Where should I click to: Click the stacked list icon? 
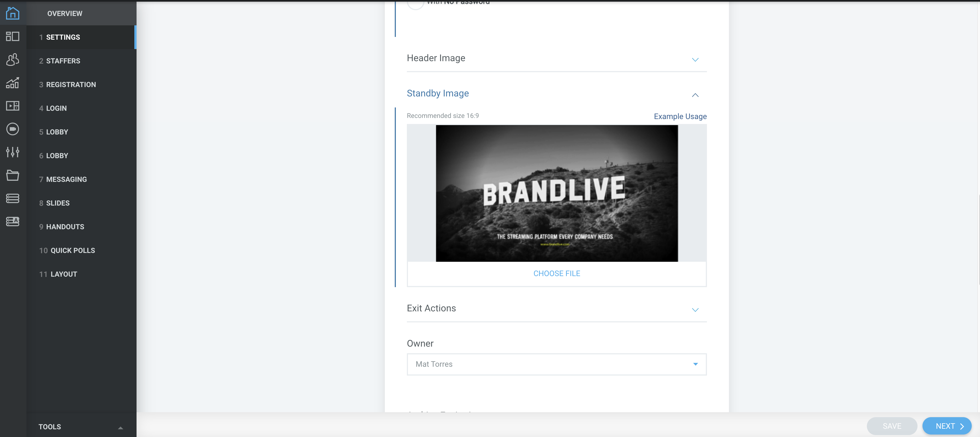point(13,199)
